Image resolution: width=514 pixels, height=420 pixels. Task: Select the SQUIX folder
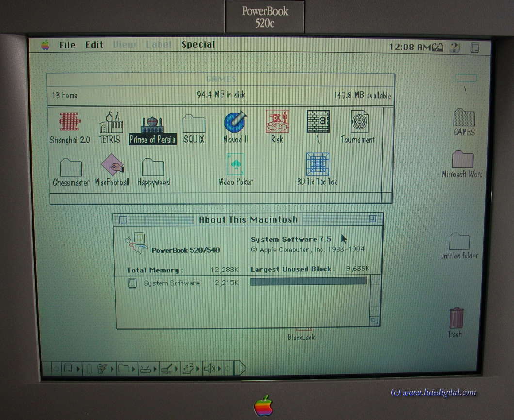click(x=194, y=124)
